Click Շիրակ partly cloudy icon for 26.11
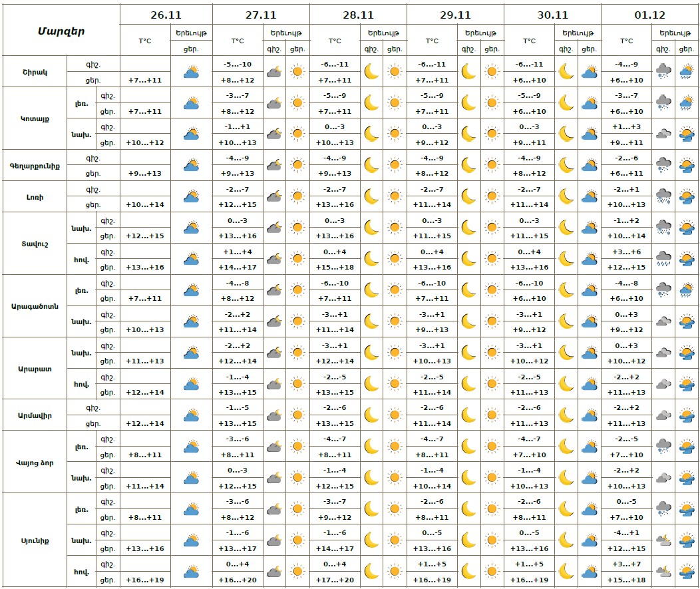Image resolution: width=700 pixels, height=589 pixels. [x=191, y=72]
